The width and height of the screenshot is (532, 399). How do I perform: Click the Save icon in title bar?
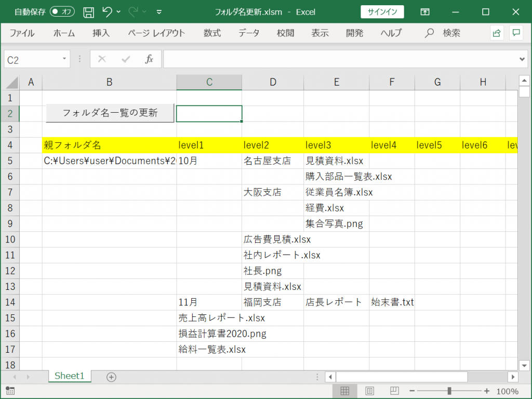point(88,12)
